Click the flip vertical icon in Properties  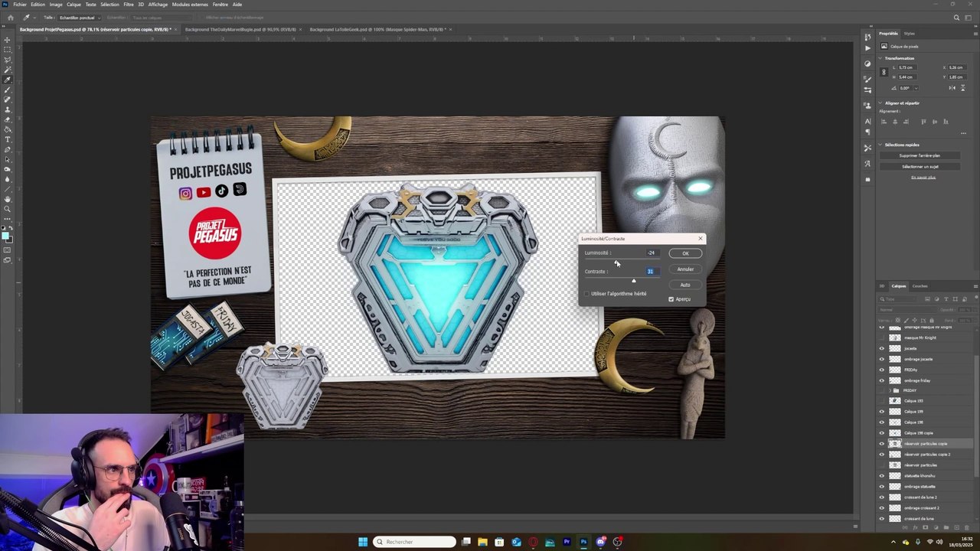[x=963, y=88]
